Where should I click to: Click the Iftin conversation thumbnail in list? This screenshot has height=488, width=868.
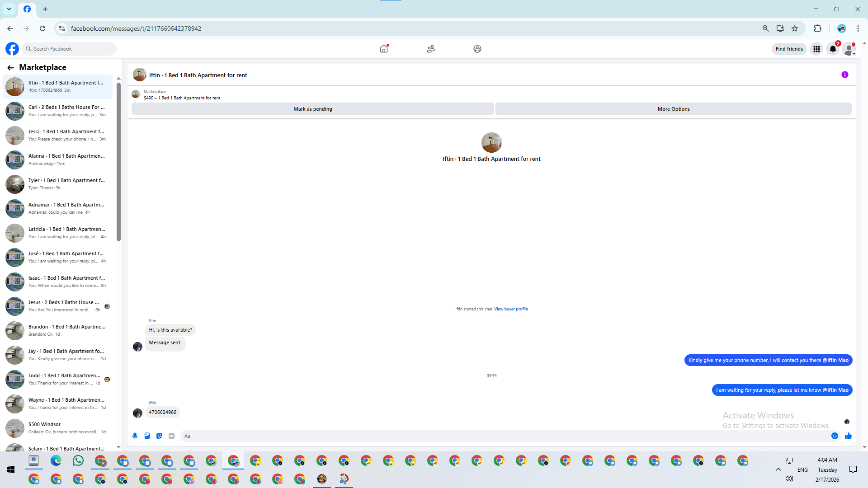tap(15, 86)
